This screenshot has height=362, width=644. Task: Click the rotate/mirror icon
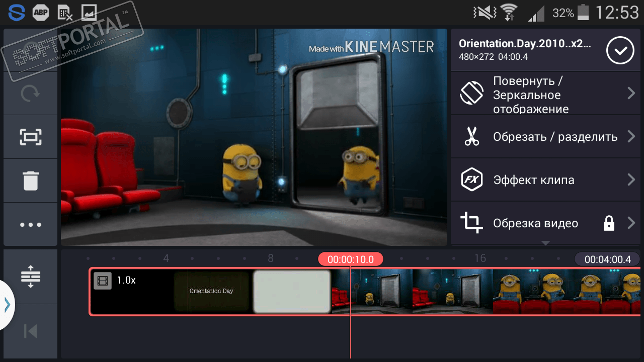click(x=472, y=94)
